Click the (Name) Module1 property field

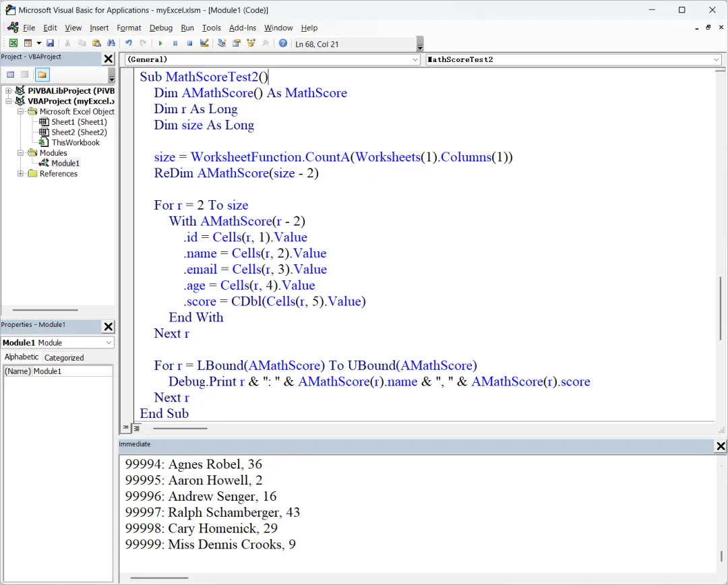(58, 371)
